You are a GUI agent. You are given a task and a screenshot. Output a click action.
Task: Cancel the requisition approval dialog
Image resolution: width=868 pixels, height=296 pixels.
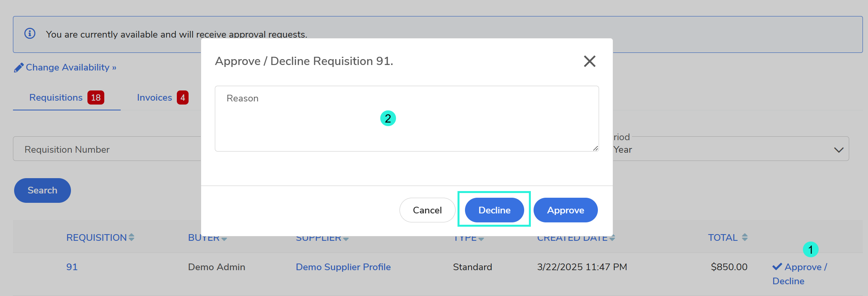tap(427, 210)
